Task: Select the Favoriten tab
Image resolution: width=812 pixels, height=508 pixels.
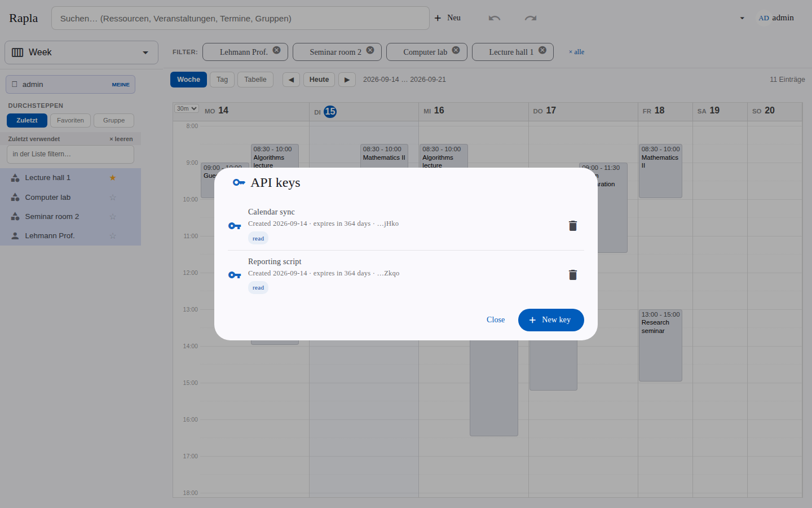Action: coord(70,120)
